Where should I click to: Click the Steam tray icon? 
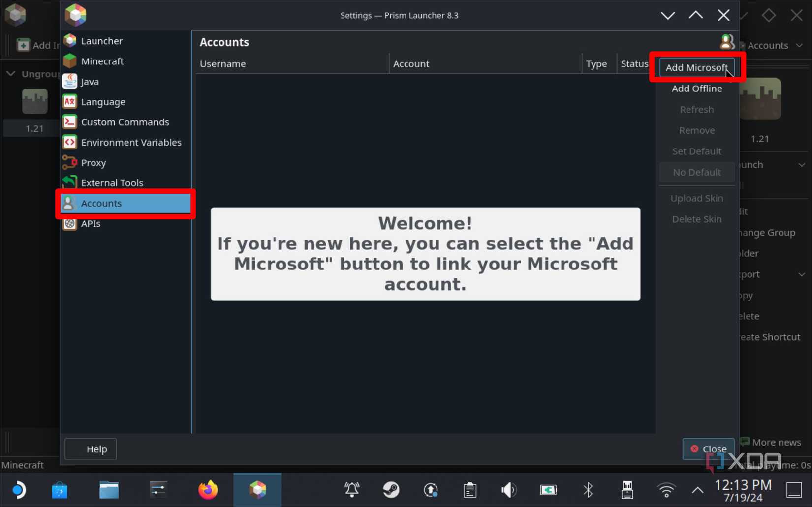point(391,490)
